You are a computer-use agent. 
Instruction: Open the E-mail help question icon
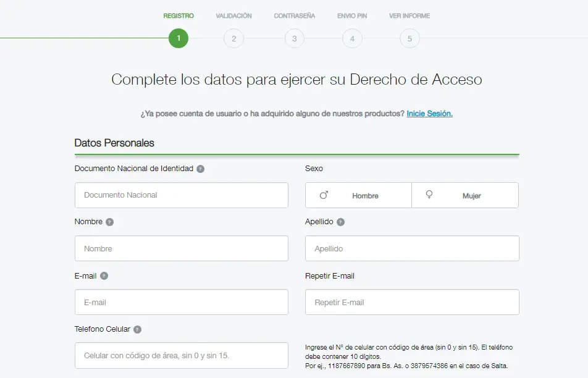coord(104,276)
